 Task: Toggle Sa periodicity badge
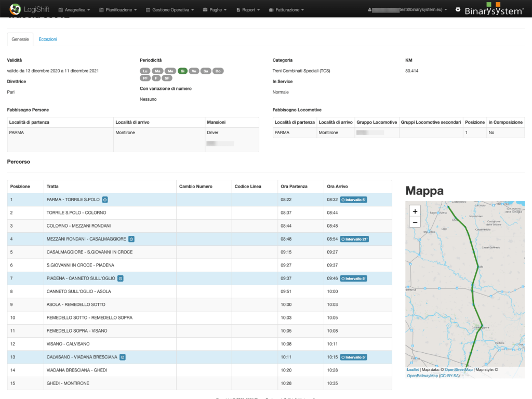click(x=206, y=71)
